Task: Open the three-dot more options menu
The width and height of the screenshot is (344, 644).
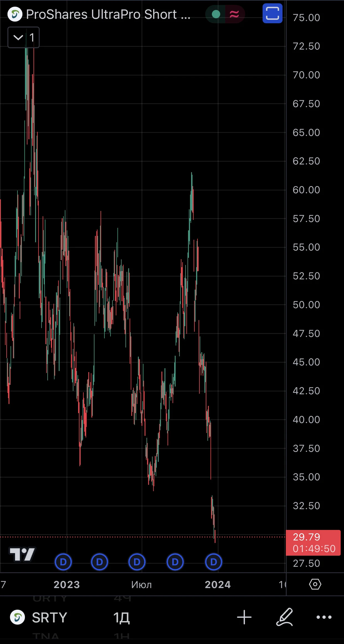Action: 324,617
